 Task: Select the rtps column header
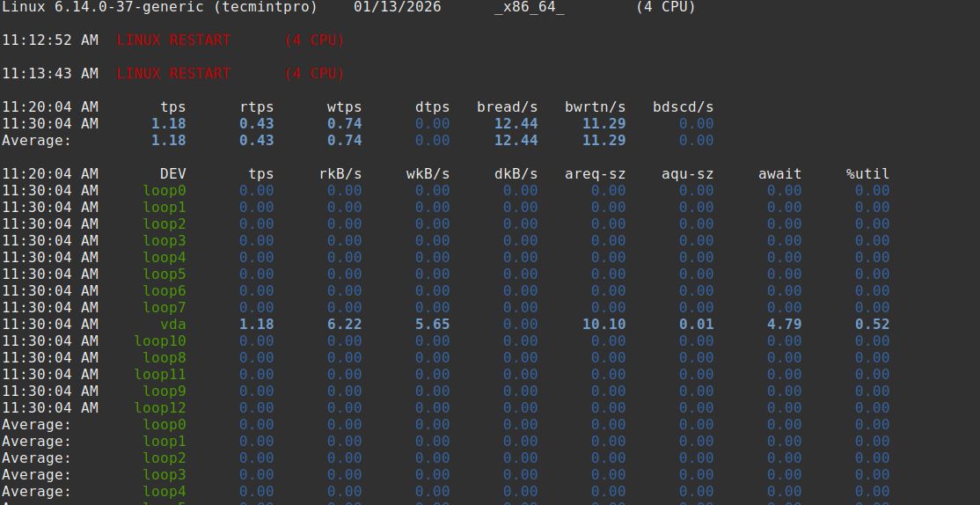pos(256,106)
